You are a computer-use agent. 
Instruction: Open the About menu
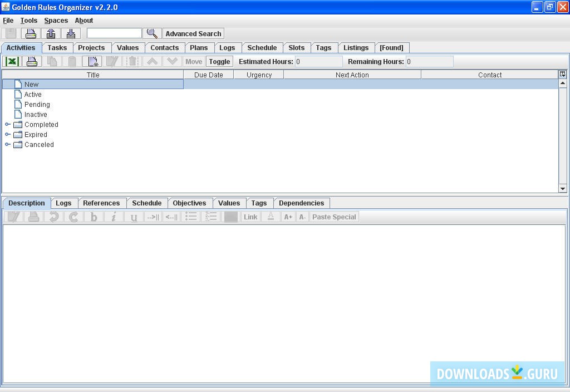coord(84,21)
